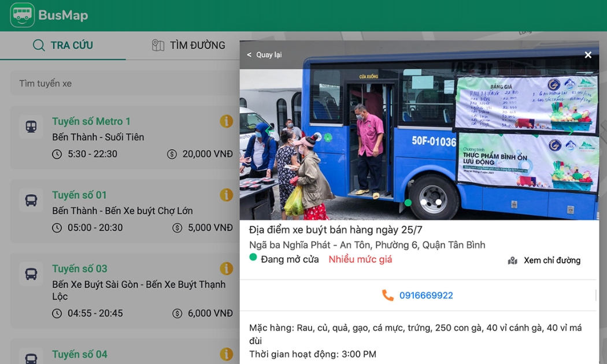This screenshot has height=364, width=607.
Task: Show the next photo with right arrow
Action: pyautogui.click(x=571, y=132)
